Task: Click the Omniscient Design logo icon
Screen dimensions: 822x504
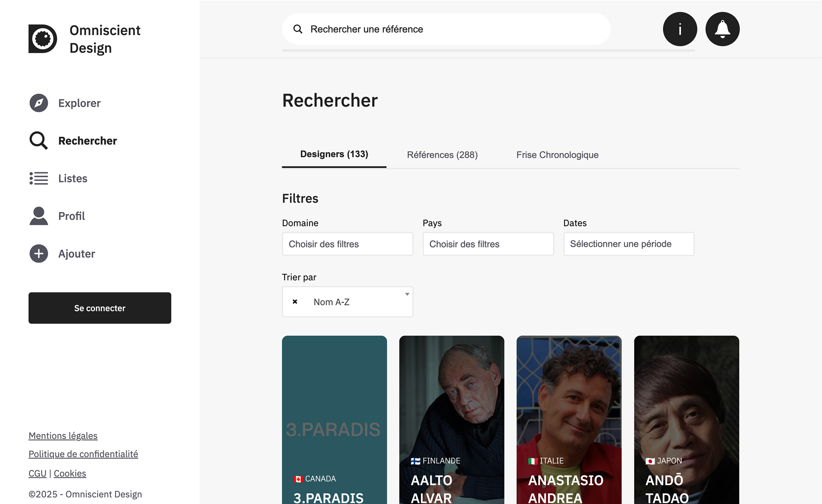Action: tap(43, 39)
